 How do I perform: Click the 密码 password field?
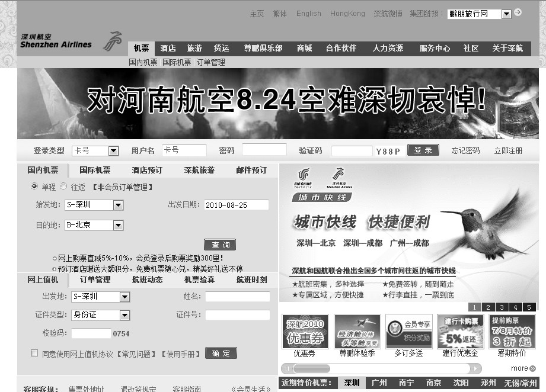[x=264, y=150]
